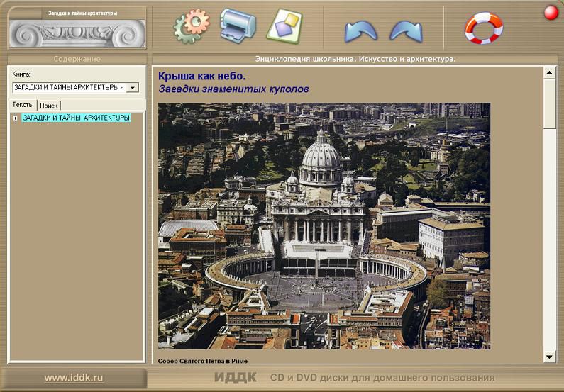Switch to the Тексты tab

point(23,105)
